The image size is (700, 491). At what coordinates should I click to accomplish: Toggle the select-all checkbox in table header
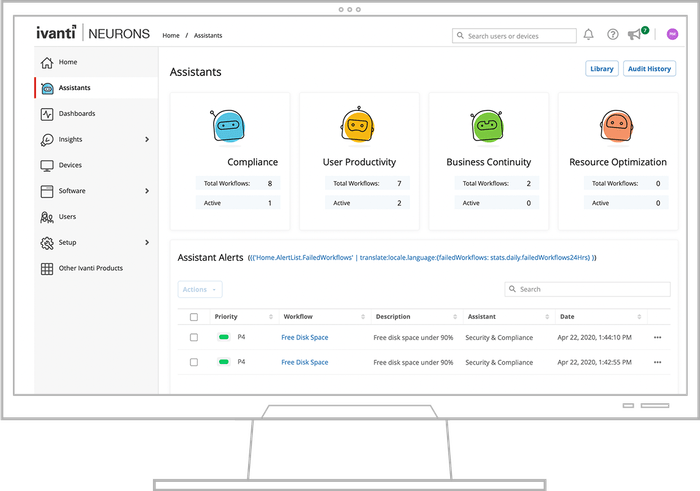pos(194,317)
